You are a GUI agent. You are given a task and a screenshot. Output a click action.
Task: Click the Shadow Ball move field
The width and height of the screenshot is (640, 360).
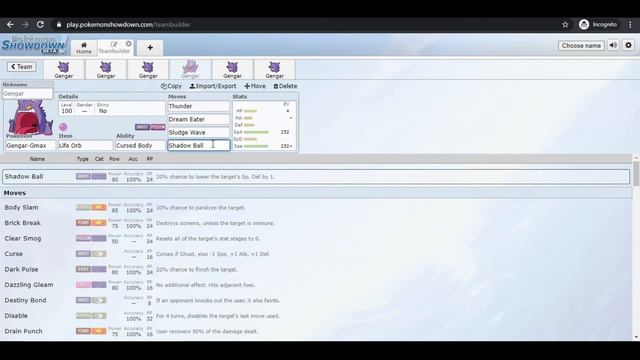199,145
